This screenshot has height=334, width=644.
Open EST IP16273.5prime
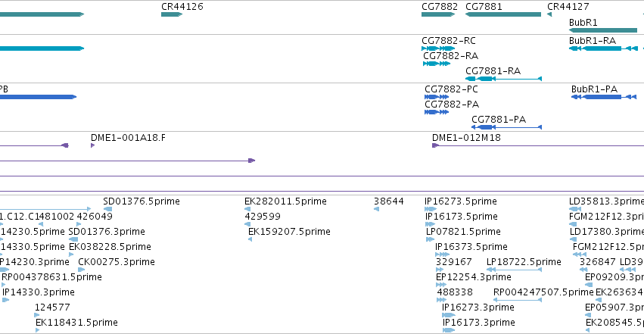tap(431, 209)
